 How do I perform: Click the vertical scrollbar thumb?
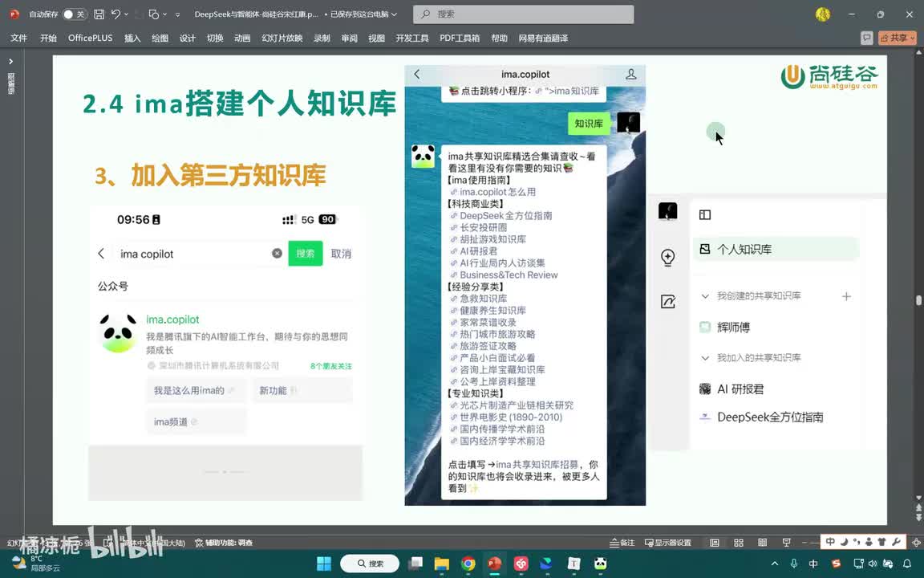point(918,301)
